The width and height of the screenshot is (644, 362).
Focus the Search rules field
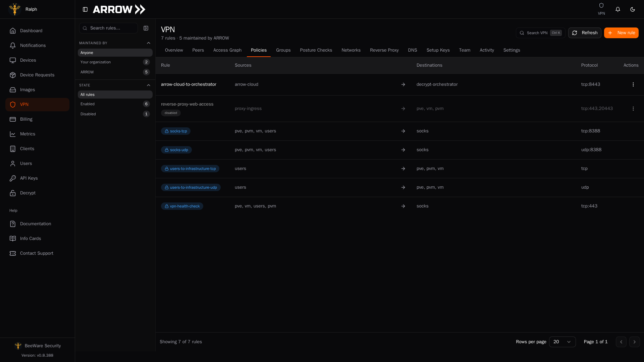click(108, 28)
